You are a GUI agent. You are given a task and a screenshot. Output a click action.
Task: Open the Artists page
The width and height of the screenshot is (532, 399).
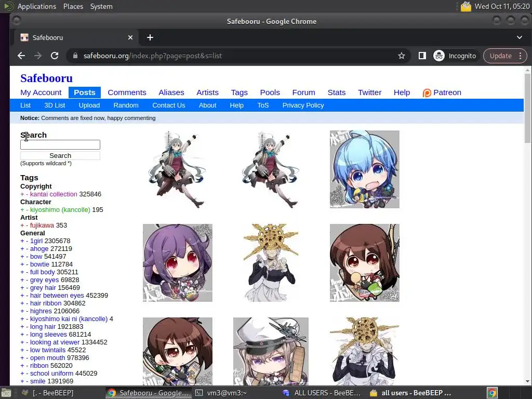pyautogui.click(x=207, y=92)
